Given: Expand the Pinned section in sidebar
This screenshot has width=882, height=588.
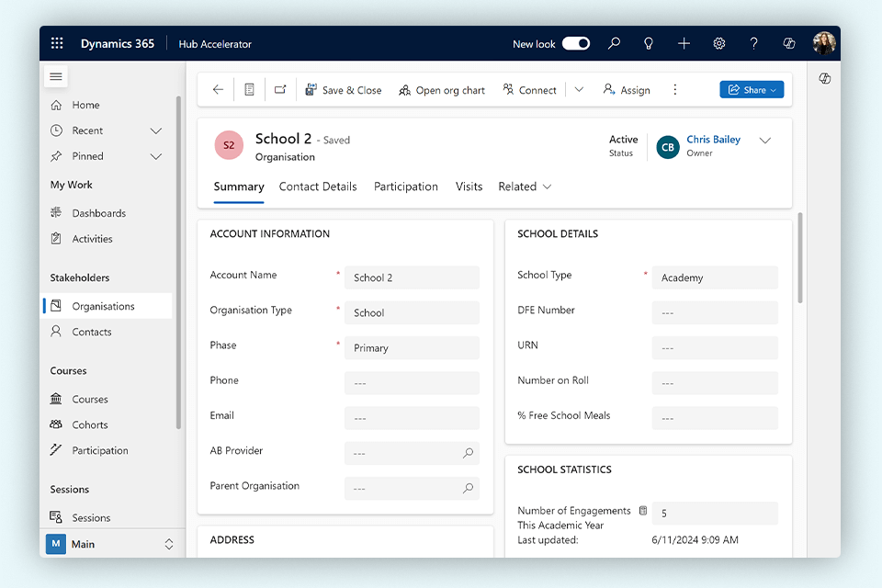Looking at the screenshot, I should [x=155, y=156].
